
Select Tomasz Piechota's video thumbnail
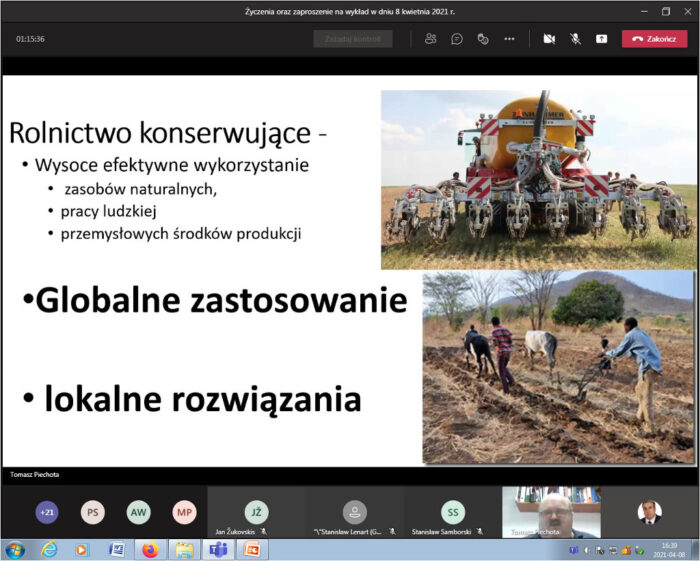[x=551, y=512]
